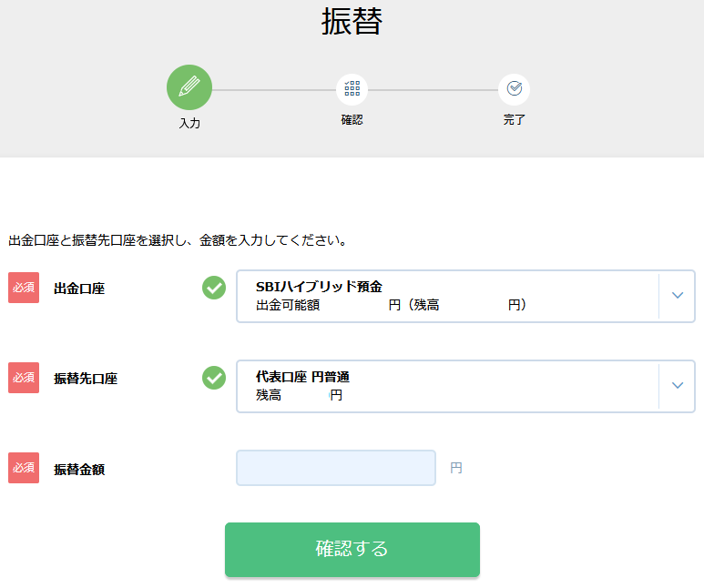Expand the 振替先口座 dropdown chevron
Viewport: 704px width, 588px height.
click(677, 386)
